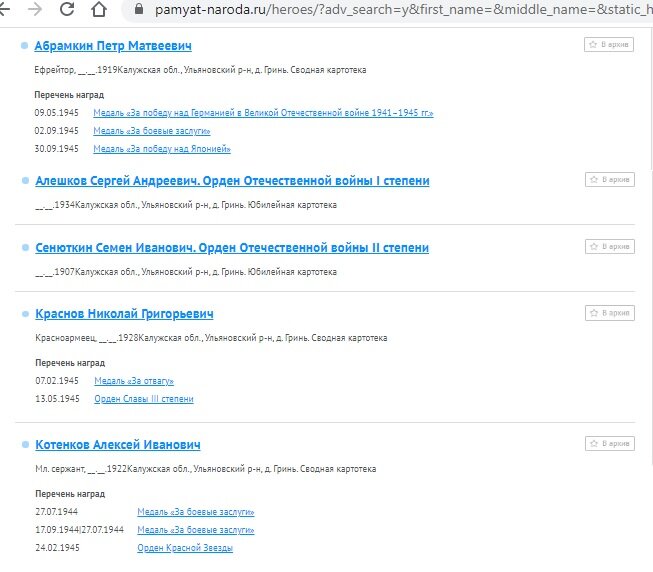Open Орден Славы III степени link
The height and width of the screenshot is (572, 653).
point(144,399)
